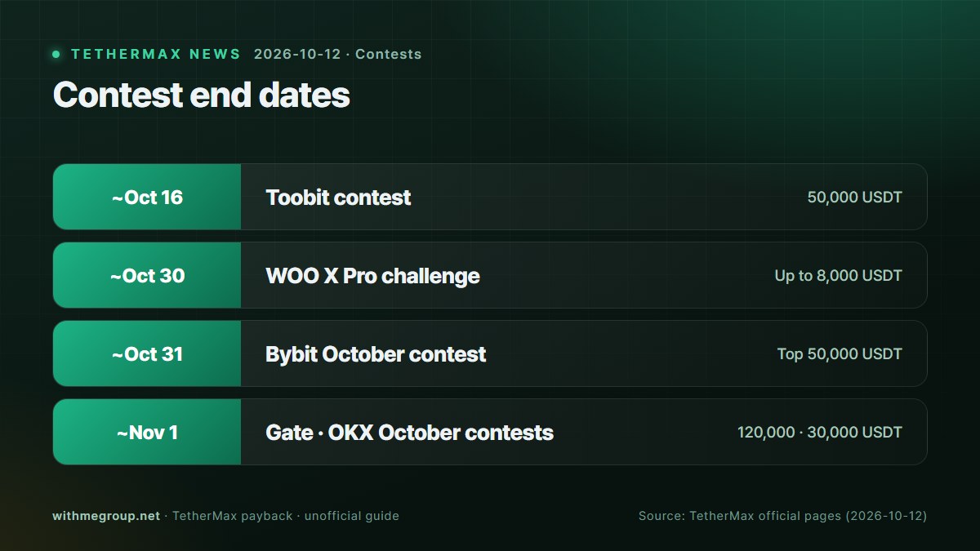Select the ~Oct 31 date badge
Screen dimensions: 980x551
(x=147, y=353)
